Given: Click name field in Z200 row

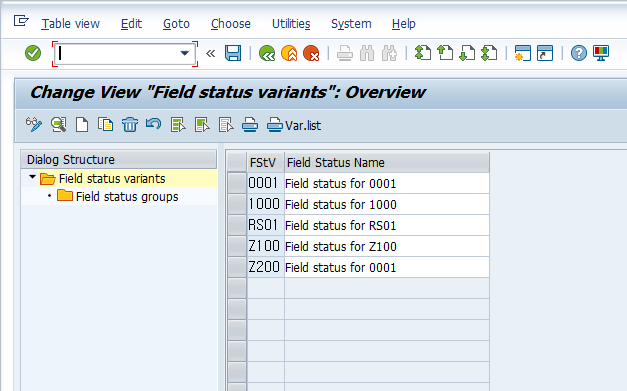Looking at the screenshot, I should coord(387,267).
